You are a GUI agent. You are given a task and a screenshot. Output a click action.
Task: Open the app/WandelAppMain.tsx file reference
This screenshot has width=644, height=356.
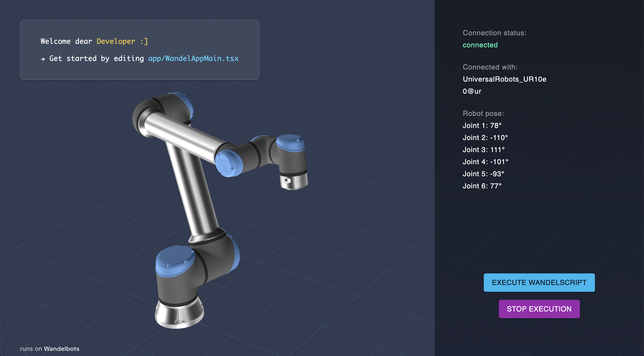[193, 58]
